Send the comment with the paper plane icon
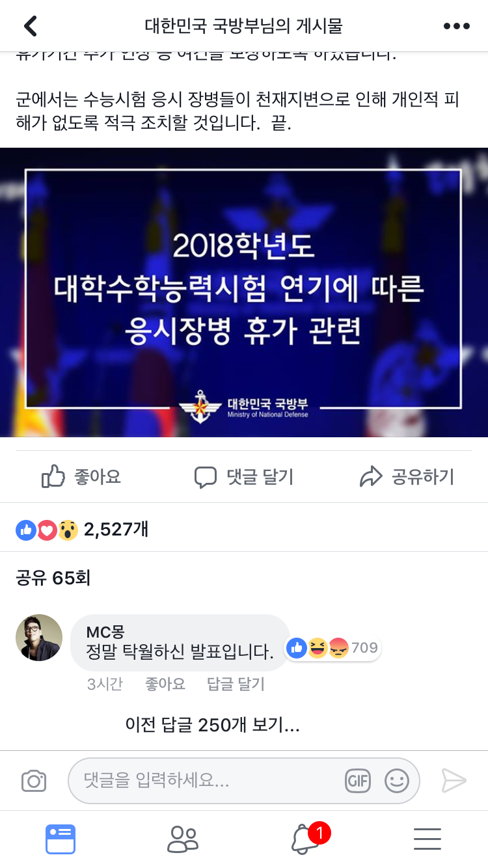Image resolution: width=488 pixels, height=868 pixels. 454,781
